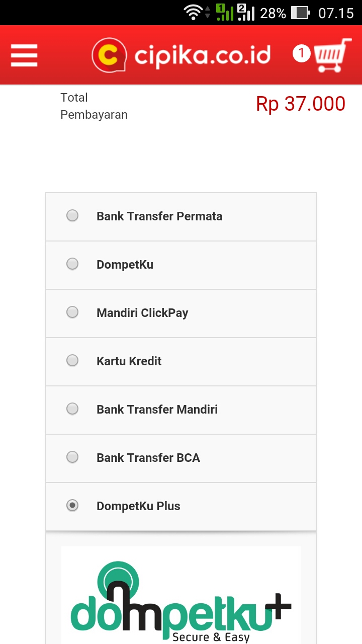This screenshot has width=362, height=644.
Task: Tap the battery status icon
Action: (x=300, y=13)
